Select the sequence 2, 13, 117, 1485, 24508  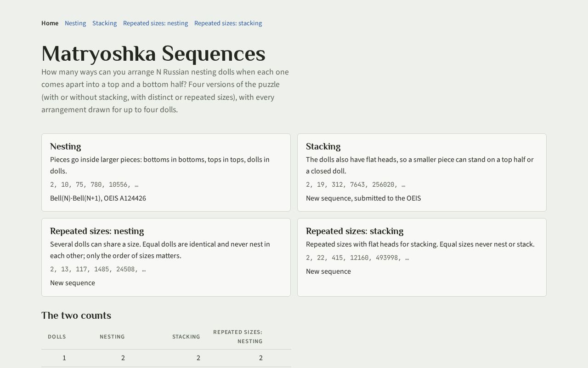98,269
